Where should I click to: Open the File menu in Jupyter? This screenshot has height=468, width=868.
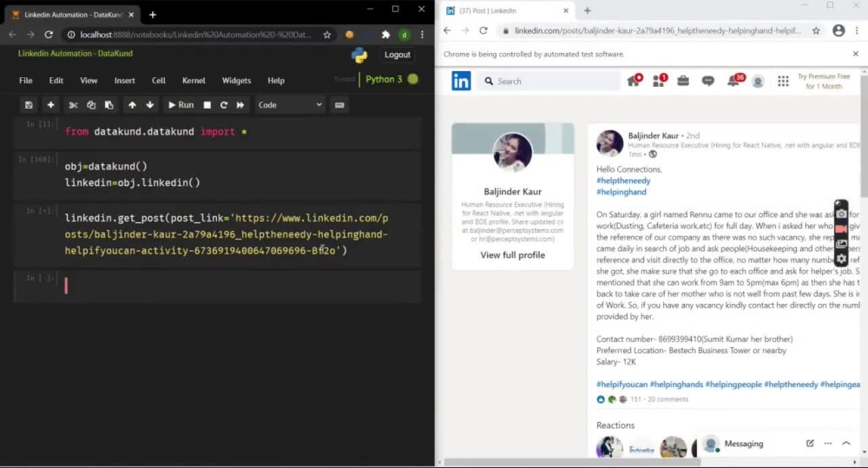(x=25, y=80)
